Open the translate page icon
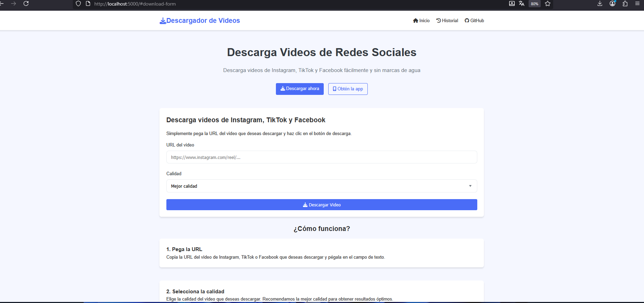Viewport: 644px width, 303px height. tap(522, 4)
